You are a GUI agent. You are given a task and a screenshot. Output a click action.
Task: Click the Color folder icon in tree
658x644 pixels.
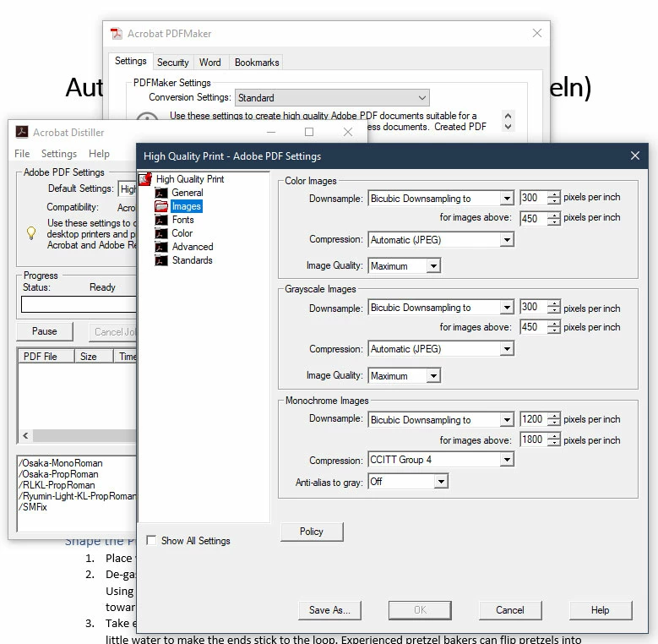161,233
